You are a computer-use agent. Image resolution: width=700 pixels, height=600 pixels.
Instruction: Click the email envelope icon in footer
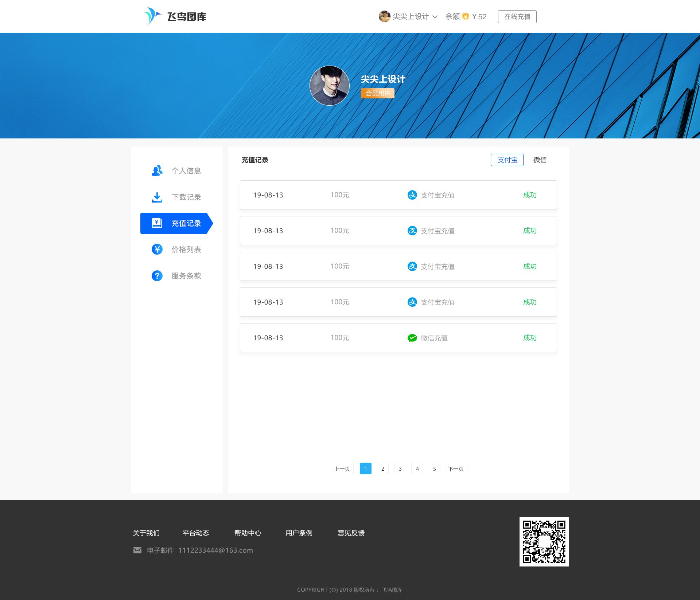tap(137, 550)
